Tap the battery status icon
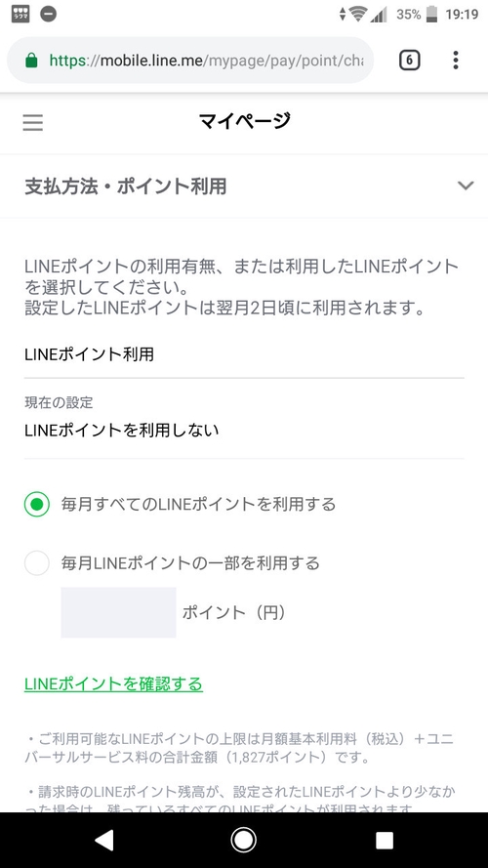 pos(432,15)
